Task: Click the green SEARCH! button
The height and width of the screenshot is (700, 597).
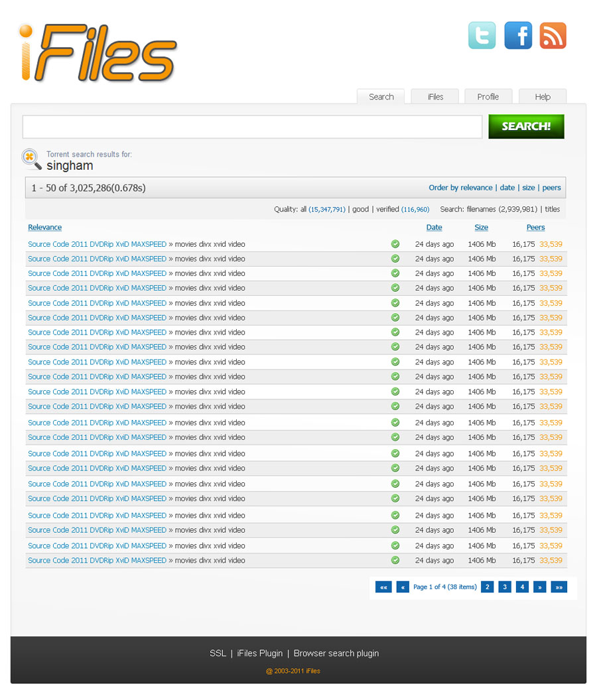Action: [x=526, y=126]
